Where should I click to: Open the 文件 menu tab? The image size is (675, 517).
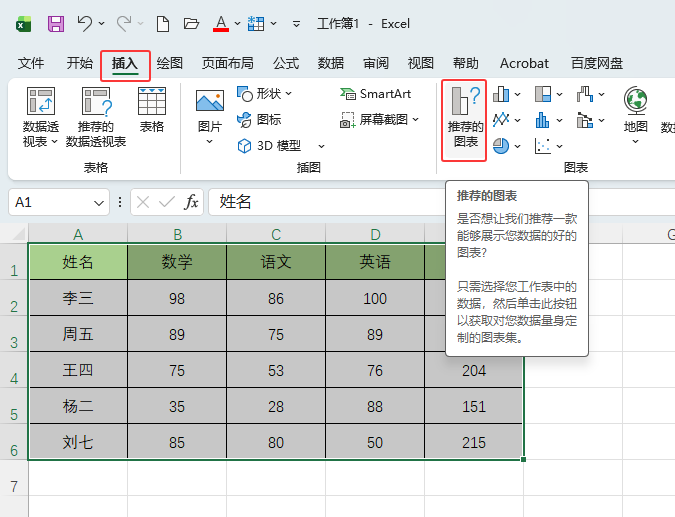31,63
